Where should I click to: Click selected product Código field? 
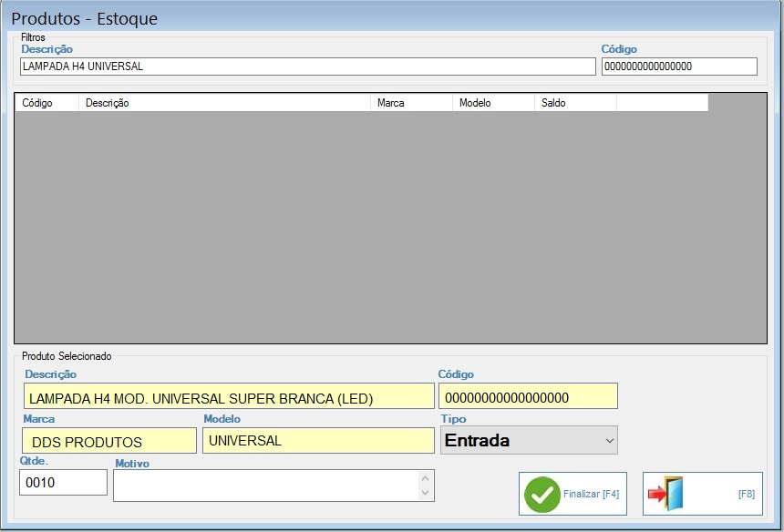pyautogui.click(x=528, y=396)
